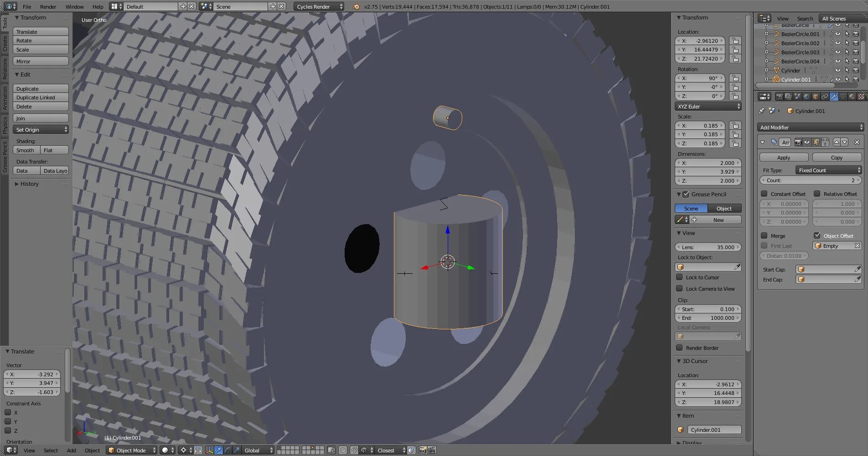Hide Cylinder in outliner with eye icon
Image resolution: width=868 pixels, height=456 pixels.
[x=838, y=70]
